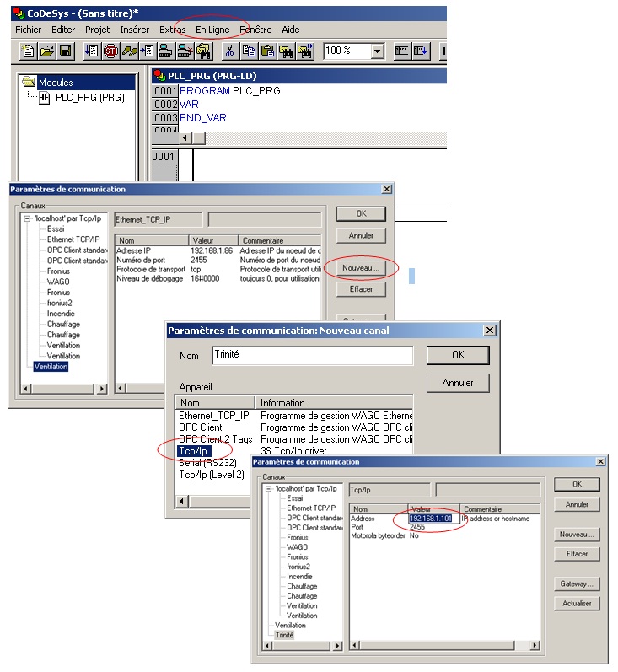This screenshot has width=618, height=672.
Task: Click Nouveau in the rear communication dialog
Action: pyautogui.click(x=361, y=268)
